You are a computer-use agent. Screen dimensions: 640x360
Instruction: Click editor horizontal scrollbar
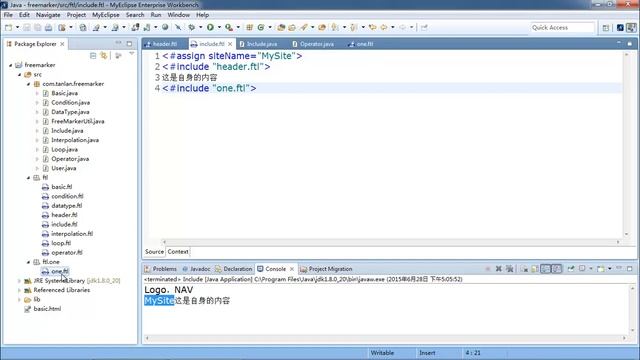(x=391, y=242)
